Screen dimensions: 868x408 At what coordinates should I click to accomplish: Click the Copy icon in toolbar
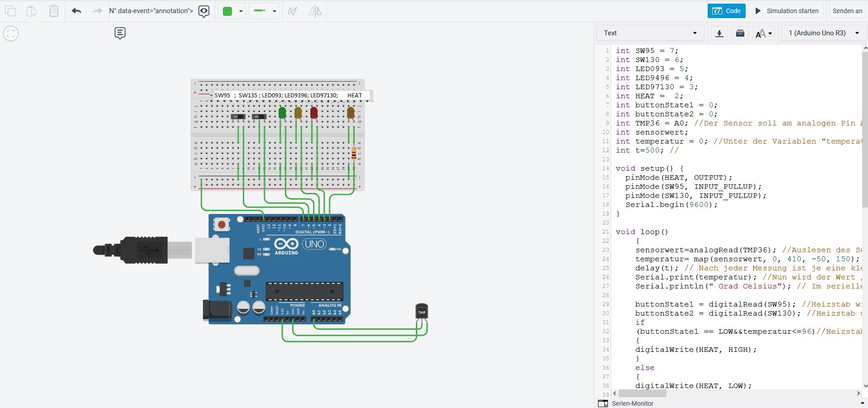[10, 11]
